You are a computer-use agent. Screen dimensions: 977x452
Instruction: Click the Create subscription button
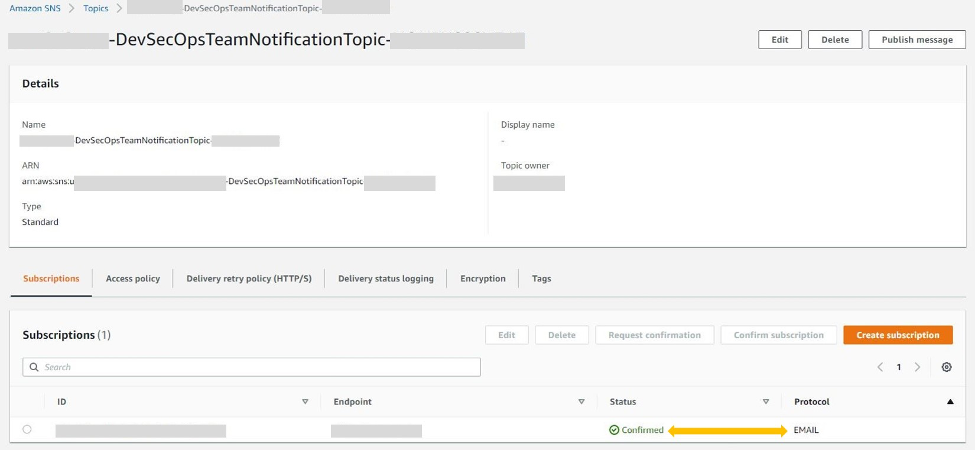897,335
